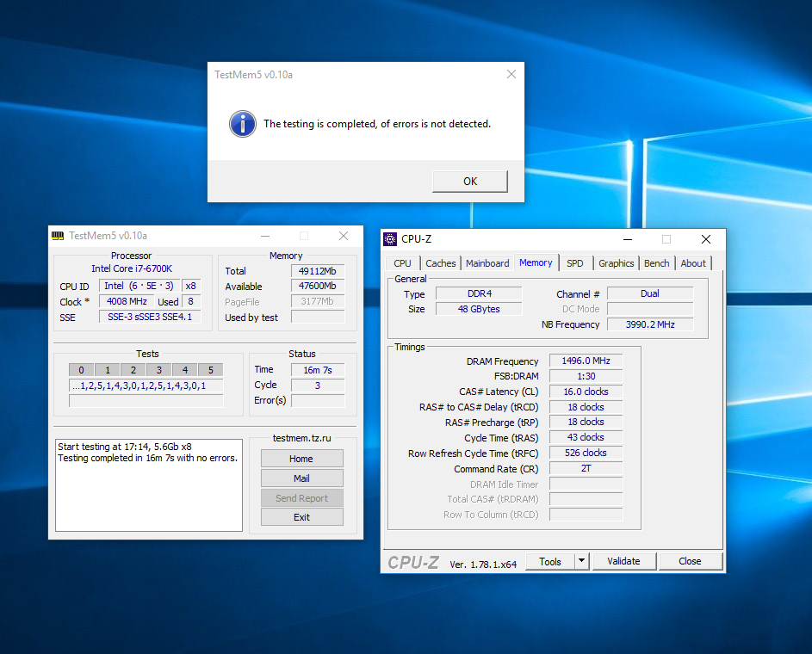Click the dialog message about completed testing
This screenshot has height=654, width=812.
[x=377, y=124]
